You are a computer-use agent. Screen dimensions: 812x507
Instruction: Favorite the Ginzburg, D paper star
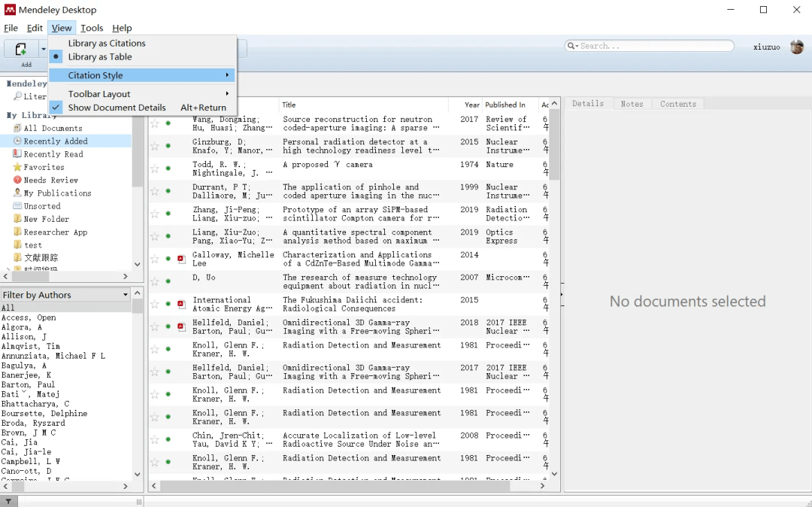[x=154, y=146]
